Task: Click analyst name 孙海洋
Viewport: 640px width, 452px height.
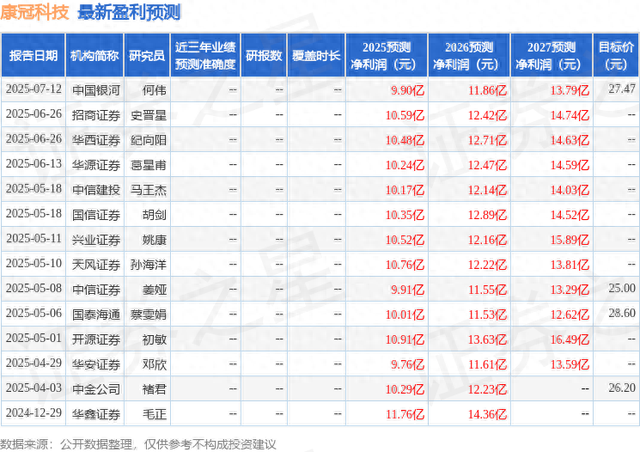Action: (148, 265)
